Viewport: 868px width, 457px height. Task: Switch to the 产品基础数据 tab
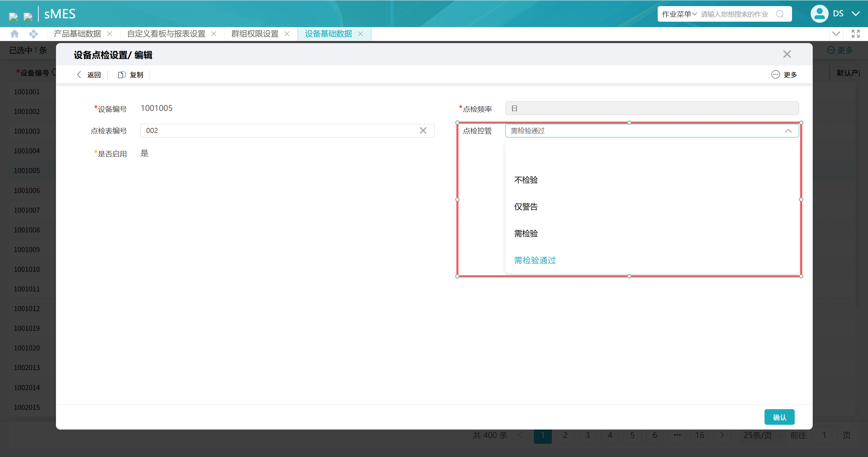point(77,34)
